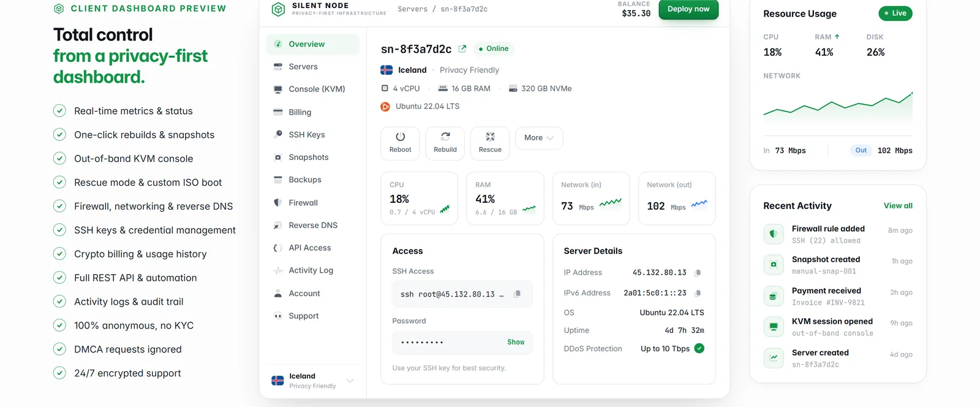Click the Ubuntu logo icon
The image size is (980, 407).
385,107
